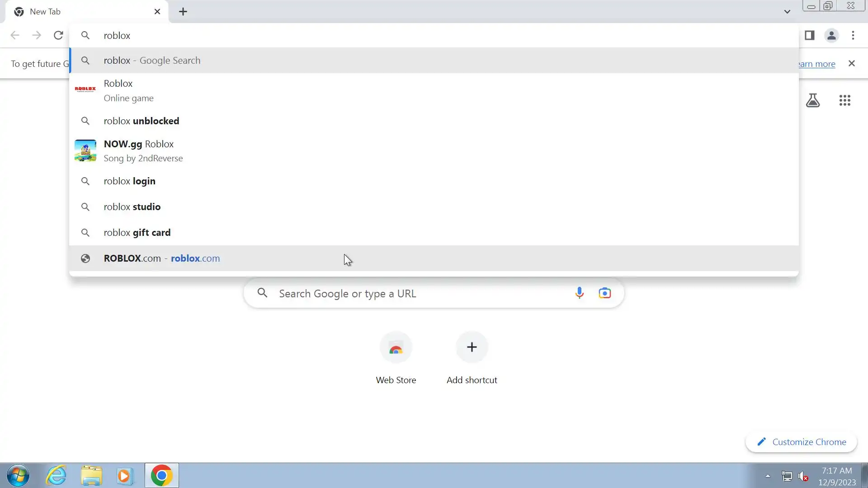Open Google Lens image search icon
This screenshot has height=488, width=868.
click(604, 293)
